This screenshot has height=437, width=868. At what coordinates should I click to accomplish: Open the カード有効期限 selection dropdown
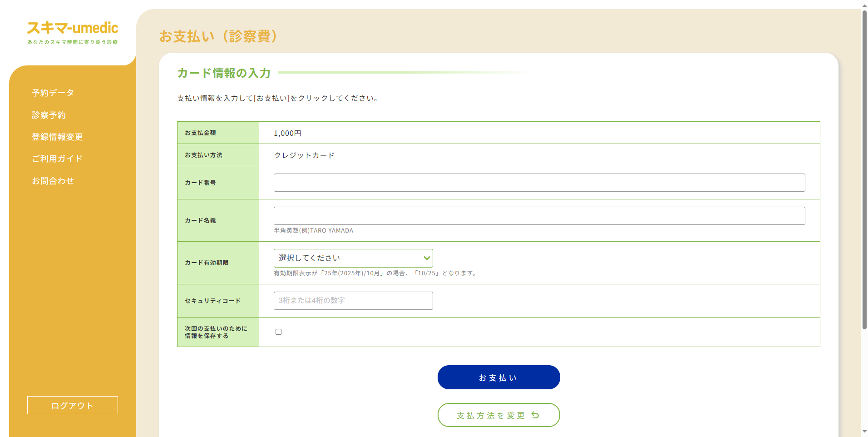[353, 258]
